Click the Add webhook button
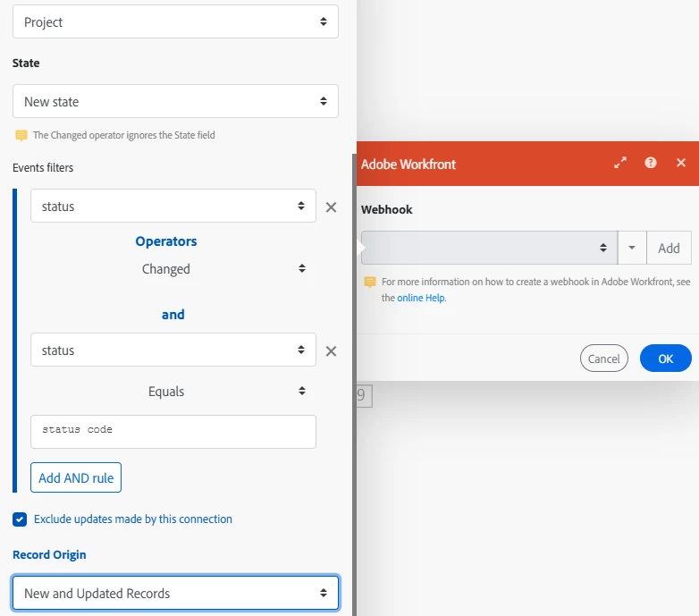The width and height of the screenshot is (699, 616). coord(669,248)
